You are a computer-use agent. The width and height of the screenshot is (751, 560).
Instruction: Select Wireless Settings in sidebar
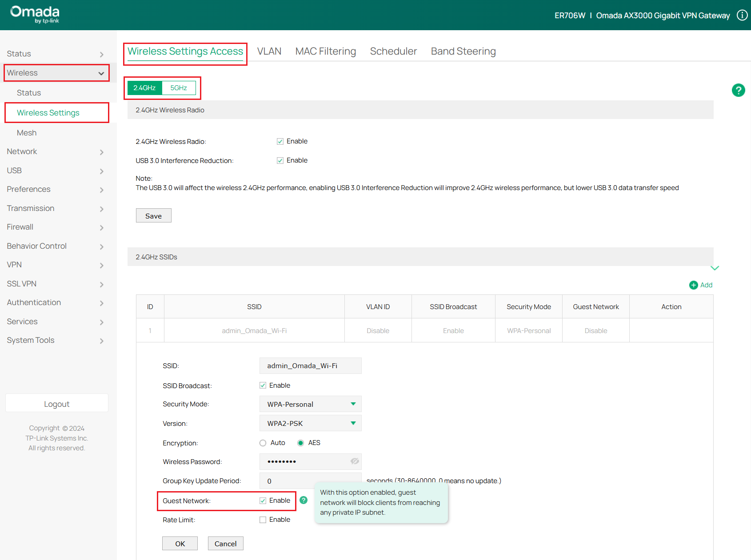(48, 113)
